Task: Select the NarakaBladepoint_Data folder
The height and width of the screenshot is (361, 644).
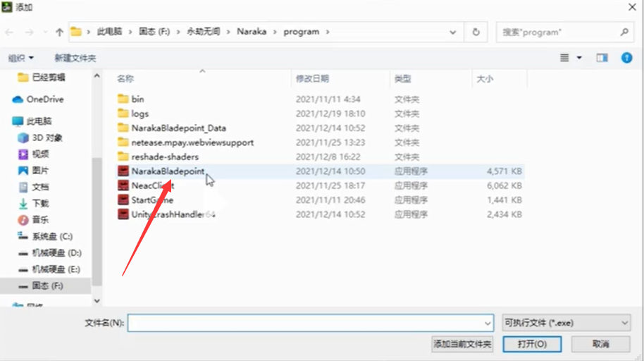Action: click(x=172, y=128)
